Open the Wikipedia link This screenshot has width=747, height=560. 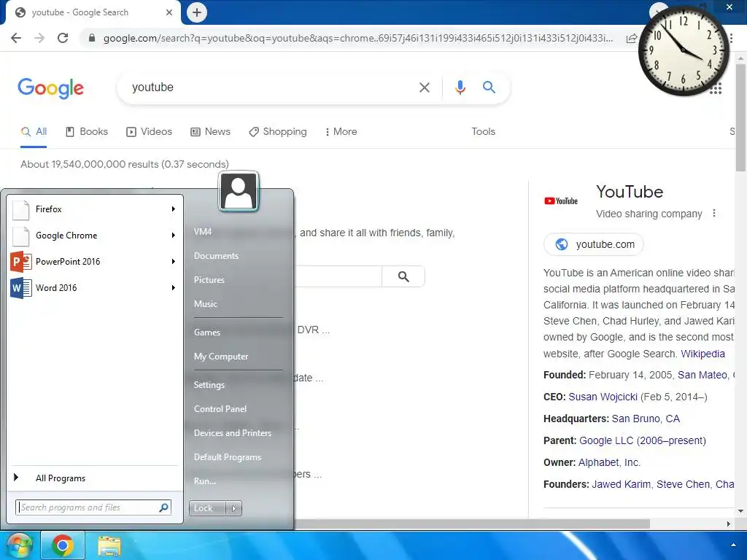pyautogui.click(x=703, y=354)
